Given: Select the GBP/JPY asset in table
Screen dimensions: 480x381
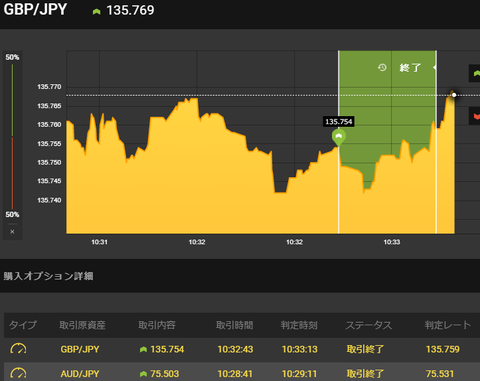Looking at the screenshot, I should pyautogui.click(x=80, y=349).
